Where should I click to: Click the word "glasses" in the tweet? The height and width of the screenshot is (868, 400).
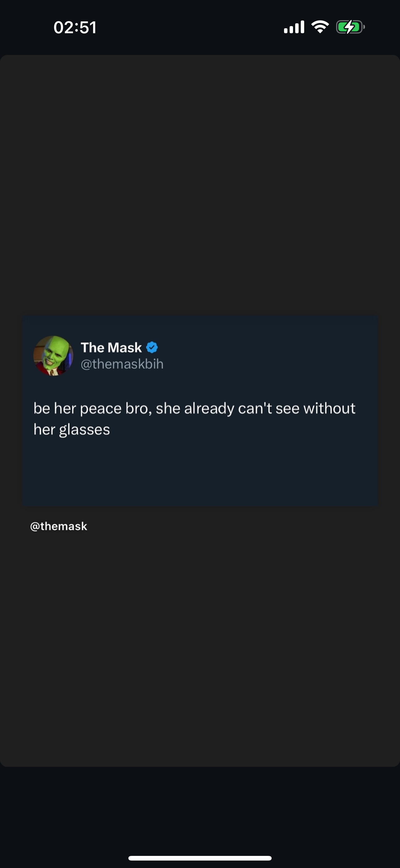[85, 430]
